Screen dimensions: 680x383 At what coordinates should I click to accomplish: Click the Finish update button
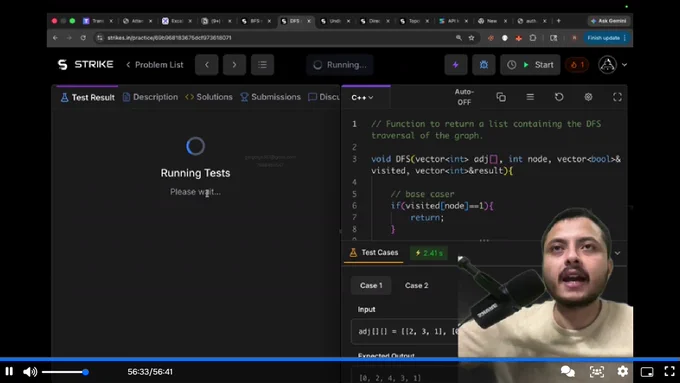(607, 38)
